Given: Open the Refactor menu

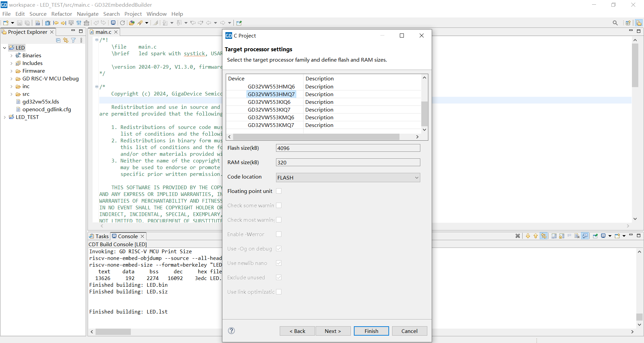Looking at the screenshot, I should coord(61,14).
